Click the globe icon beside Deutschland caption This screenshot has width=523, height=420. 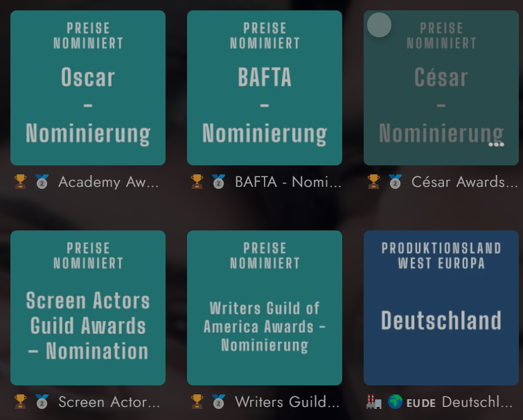point(394,402)
